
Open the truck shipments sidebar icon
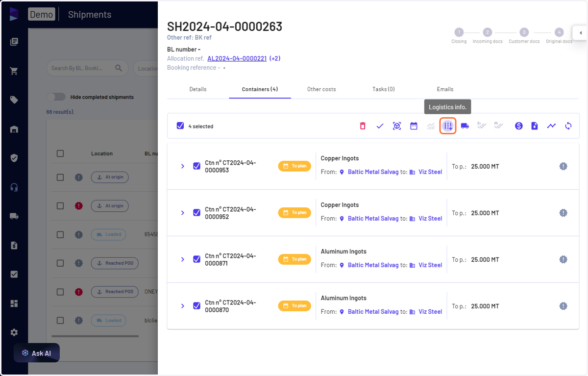[x=14, y=216]
